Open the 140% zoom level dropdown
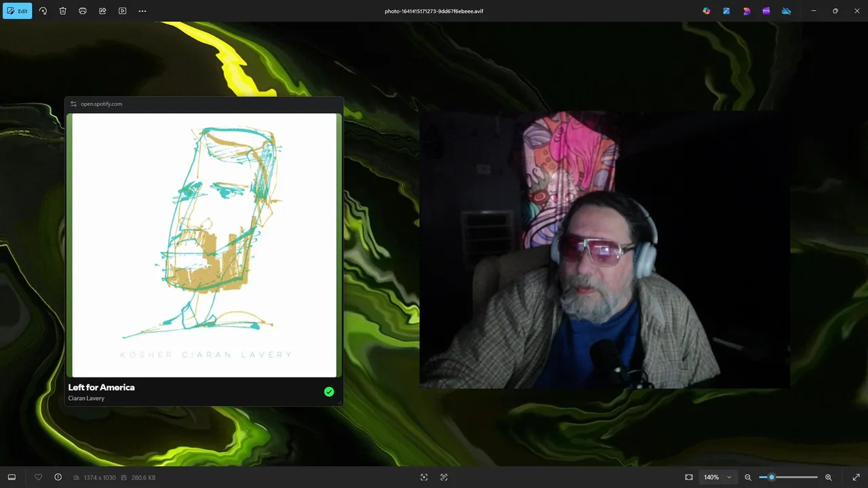This screenshot has width=868, height=488. 717,477
